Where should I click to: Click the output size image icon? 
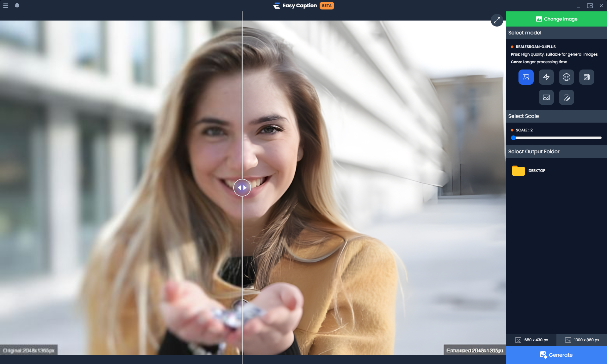click(x=568, y=340)
